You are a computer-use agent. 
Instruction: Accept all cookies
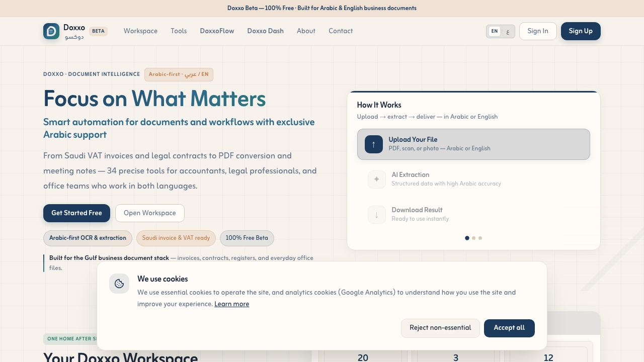point(509,328)
